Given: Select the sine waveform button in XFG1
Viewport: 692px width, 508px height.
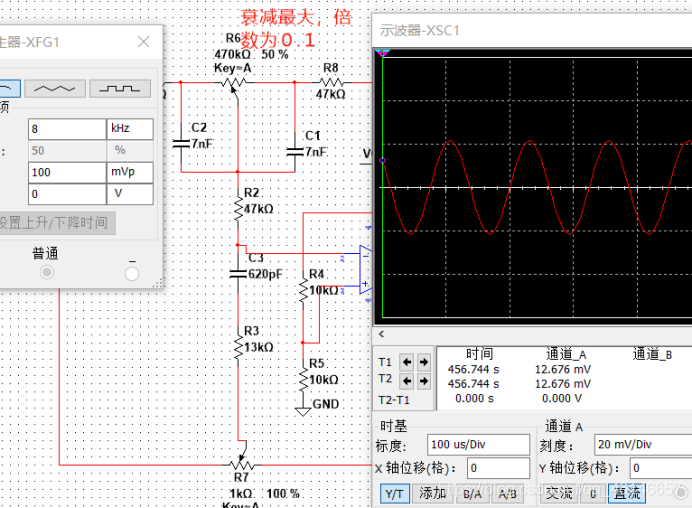Looking at the screenshot, I should [10, 88].
